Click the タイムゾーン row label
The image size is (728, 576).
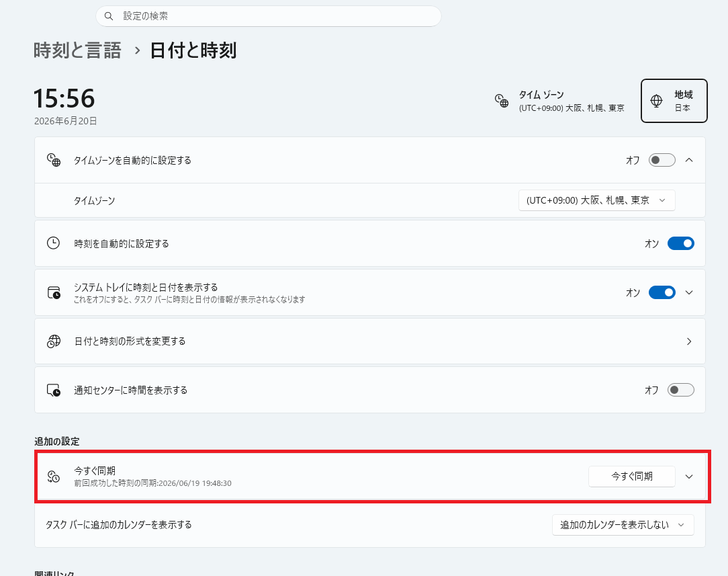click(94, 201)
